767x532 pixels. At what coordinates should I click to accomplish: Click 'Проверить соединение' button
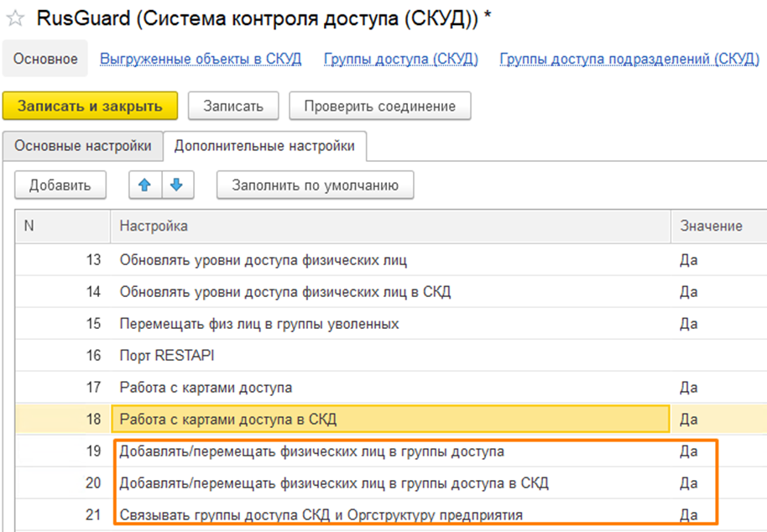379,107
